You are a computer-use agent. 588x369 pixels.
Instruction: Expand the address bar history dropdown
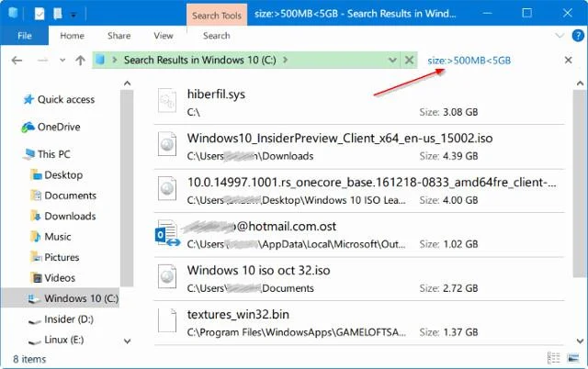click(x=392, y=61)
